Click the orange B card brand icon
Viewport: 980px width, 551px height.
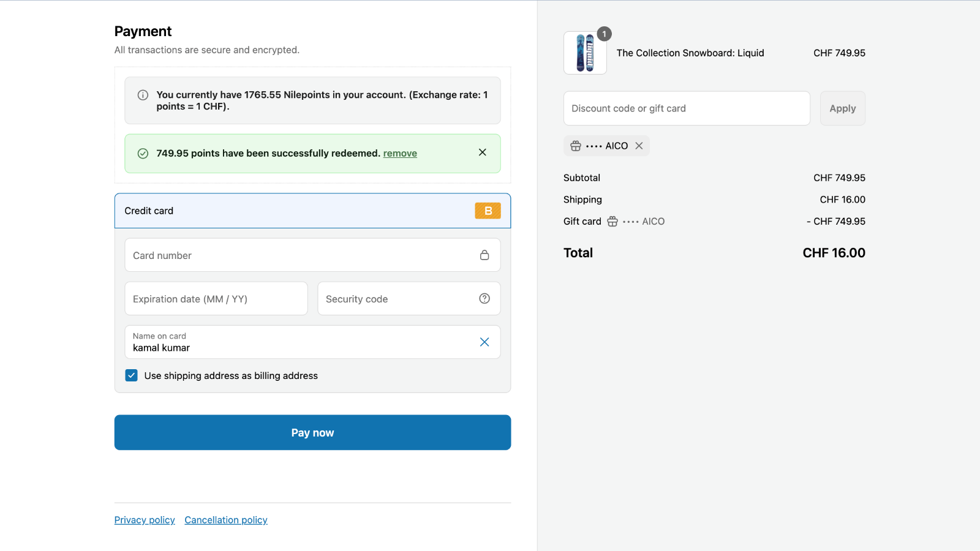tap(488, 211)
